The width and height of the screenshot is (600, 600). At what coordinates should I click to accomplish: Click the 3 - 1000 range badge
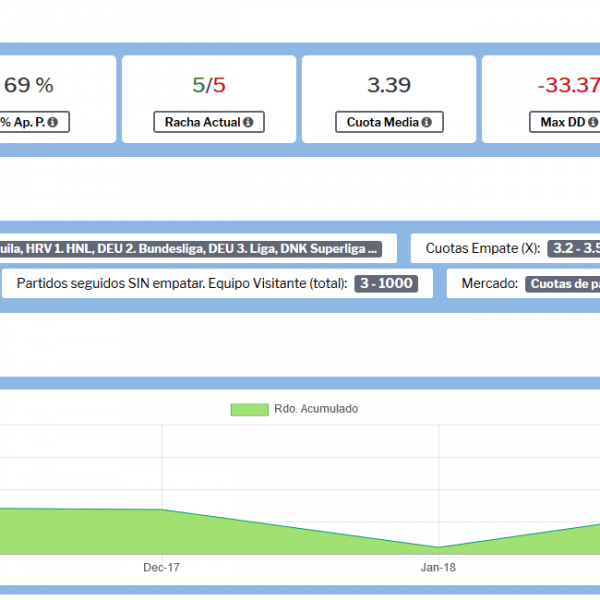386,284
